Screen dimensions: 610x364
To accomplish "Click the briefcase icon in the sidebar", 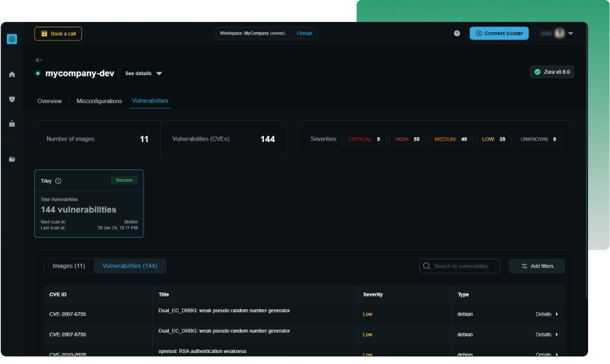I will pyautogui.click(x=12, y=124).
